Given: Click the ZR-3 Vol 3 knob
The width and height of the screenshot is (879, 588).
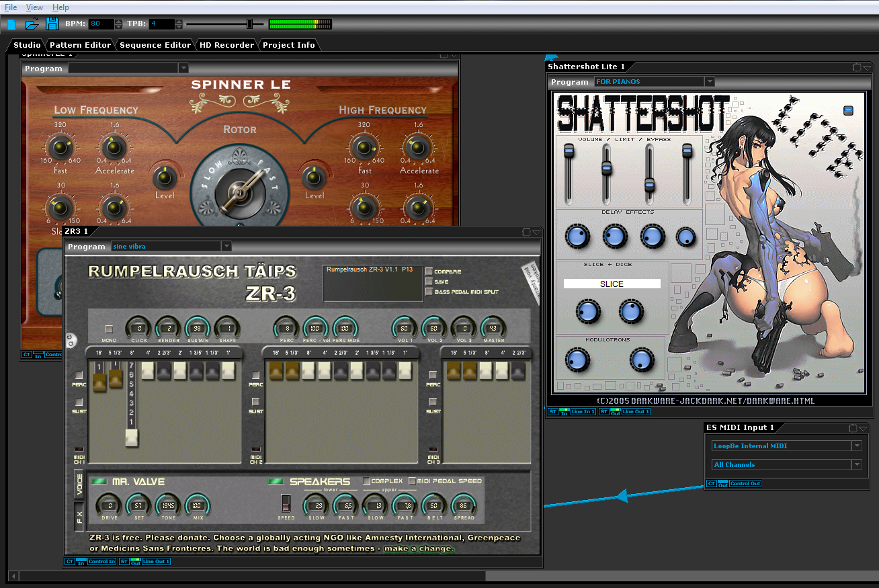Looking at the screenshot, I should click(464, 327).
